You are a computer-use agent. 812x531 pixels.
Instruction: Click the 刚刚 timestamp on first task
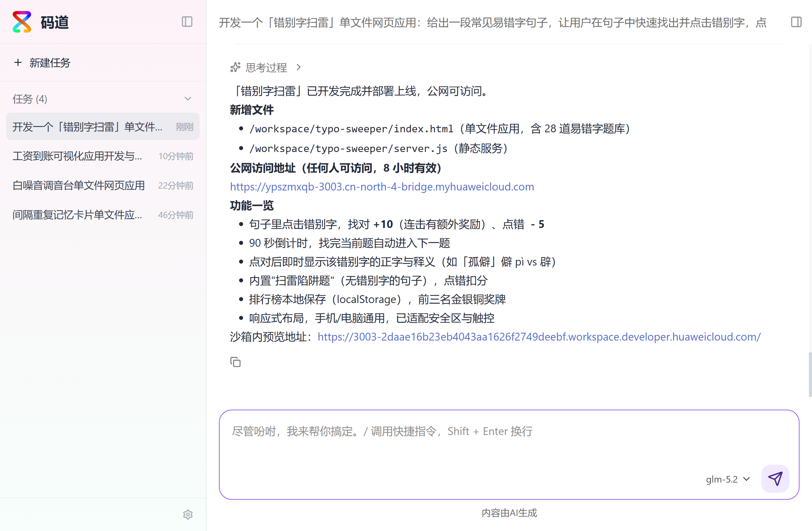(x=185, y=127)
